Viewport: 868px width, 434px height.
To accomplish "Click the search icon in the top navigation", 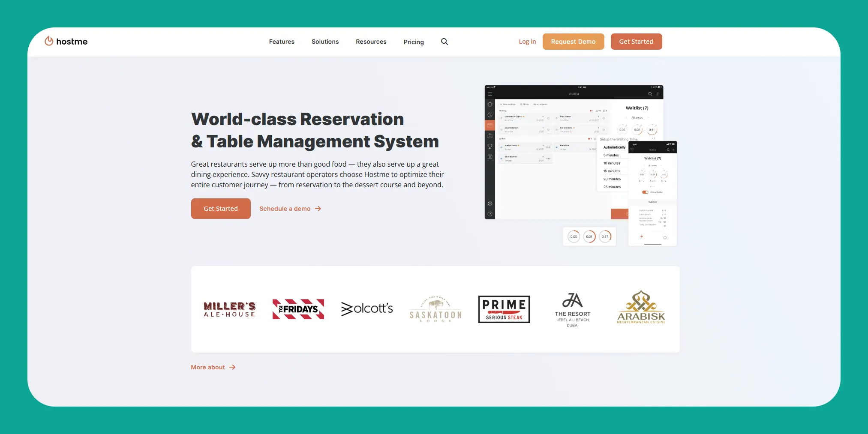I will point(444,42).
